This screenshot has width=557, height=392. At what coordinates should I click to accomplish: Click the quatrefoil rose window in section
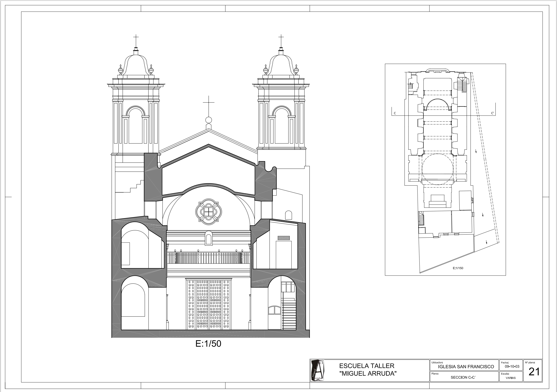coord(208,212)
